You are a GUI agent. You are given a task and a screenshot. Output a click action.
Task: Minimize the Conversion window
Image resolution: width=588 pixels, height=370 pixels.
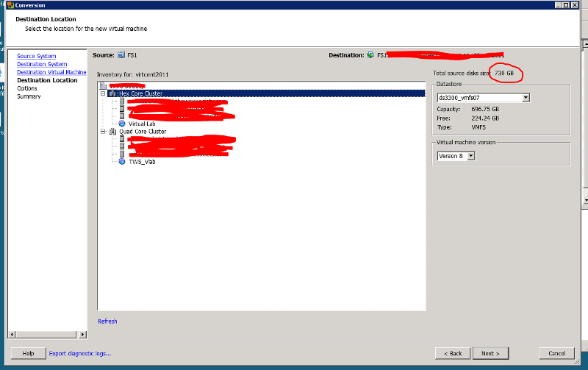(x=559, y=5)
